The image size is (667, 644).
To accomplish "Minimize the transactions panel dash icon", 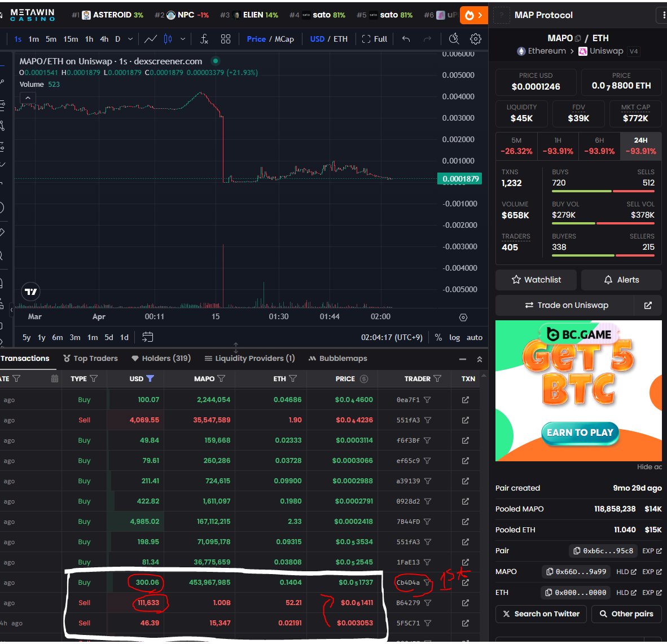I will [463, 359].
